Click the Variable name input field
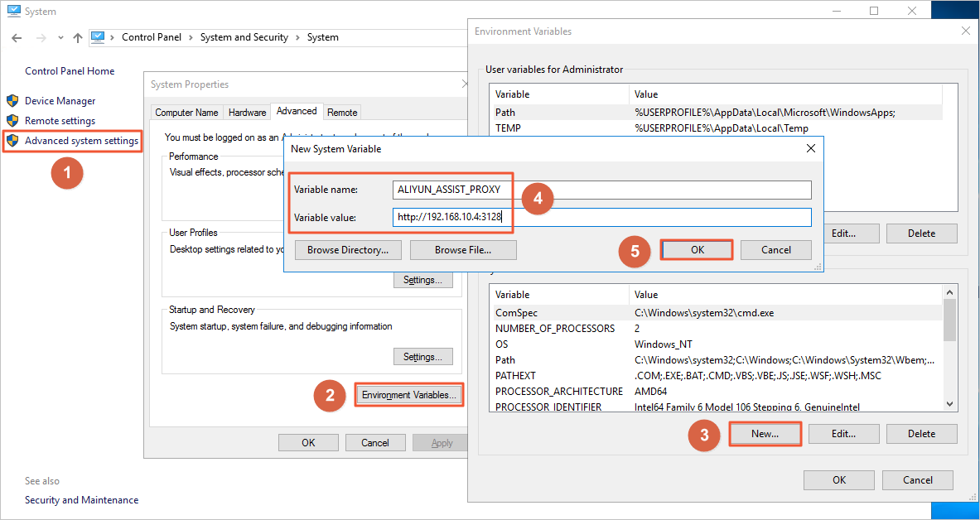This screenshot has width=980, height=520. click(x=601, y=190)
